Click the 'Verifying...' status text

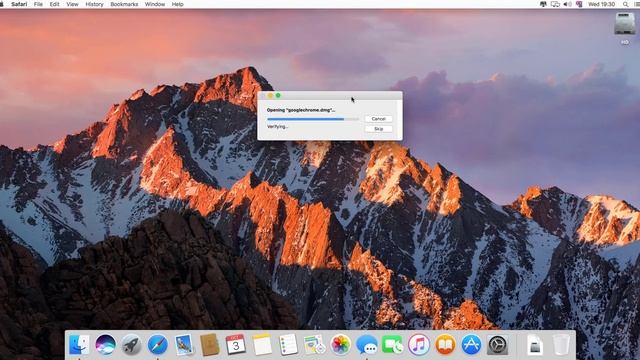(x=278, y=127)
